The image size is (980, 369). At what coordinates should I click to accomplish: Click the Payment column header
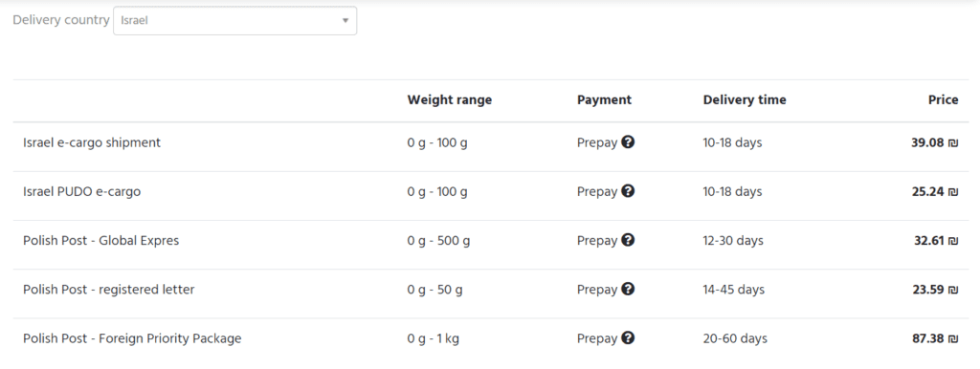click(604, 100)
